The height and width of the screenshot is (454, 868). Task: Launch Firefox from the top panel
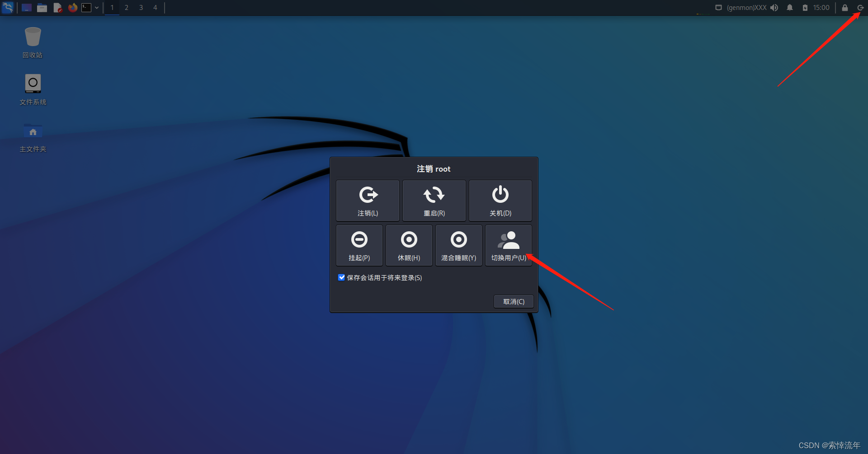(72, 8)
